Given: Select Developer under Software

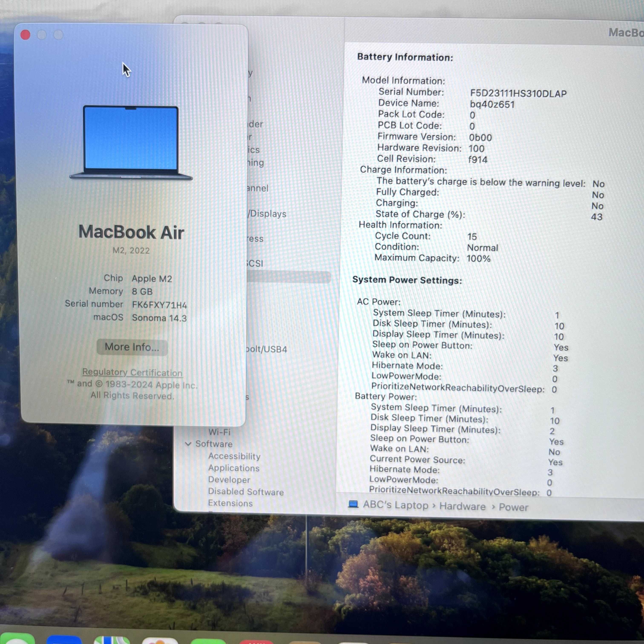Looking at the screenshot, I should pyautogui.click(x=229, y=480).
